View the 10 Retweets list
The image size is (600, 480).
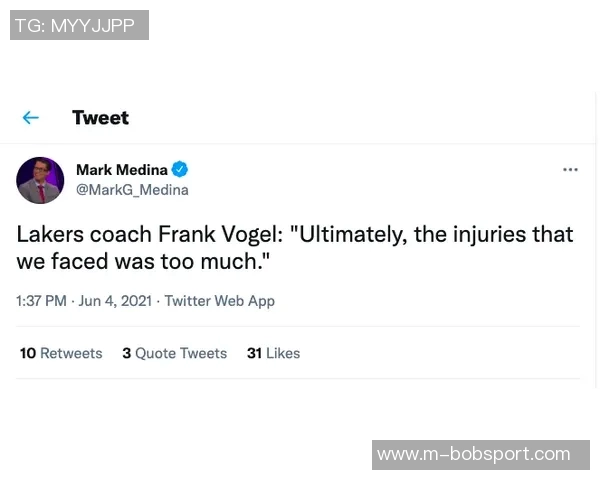point(61,353)
